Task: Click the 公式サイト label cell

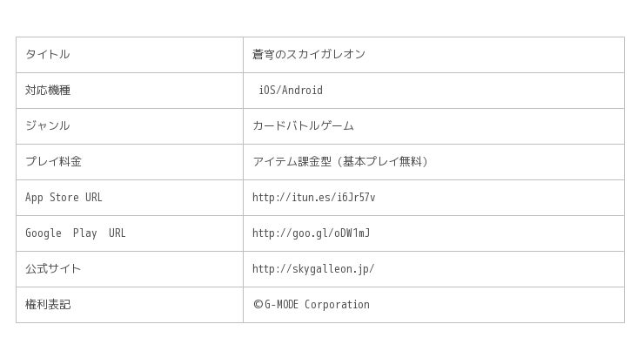Action: 53,269
